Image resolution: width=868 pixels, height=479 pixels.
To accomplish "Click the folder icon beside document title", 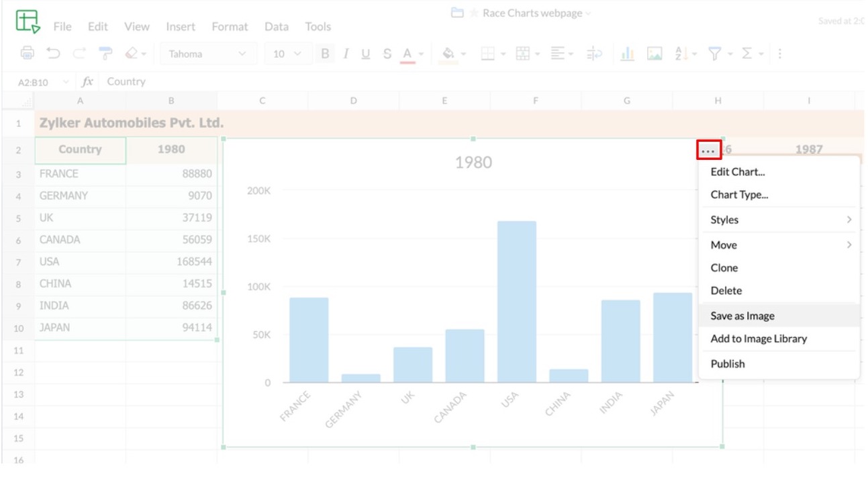I will click(457, 13).
